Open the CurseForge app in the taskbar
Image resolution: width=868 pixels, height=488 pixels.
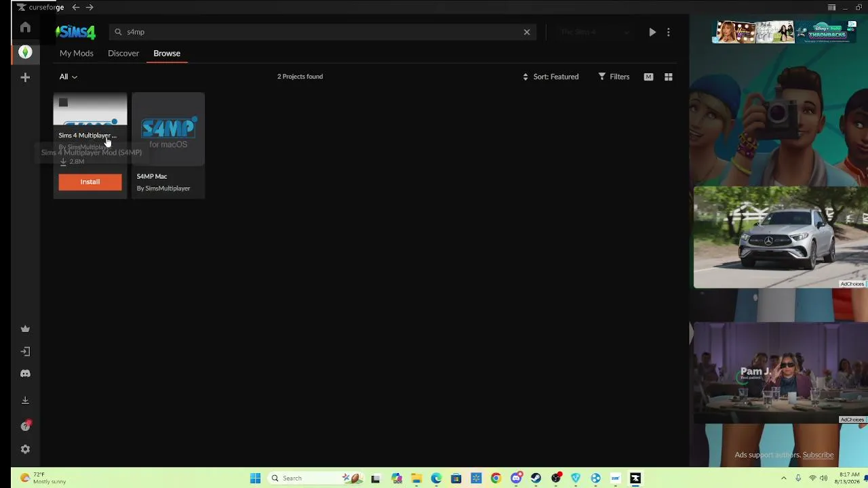(x=635, y=479)
